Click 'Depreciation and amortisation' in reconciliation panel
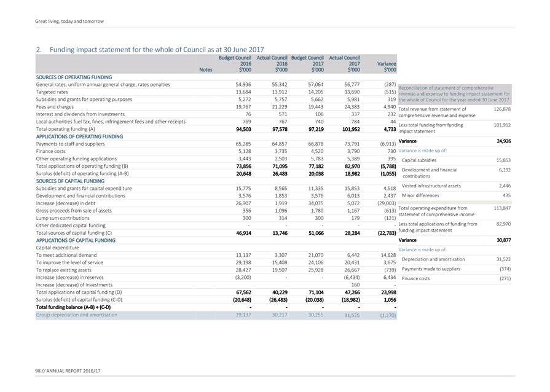Viewport: 550px width, 392px height. (x=433, y=259)
